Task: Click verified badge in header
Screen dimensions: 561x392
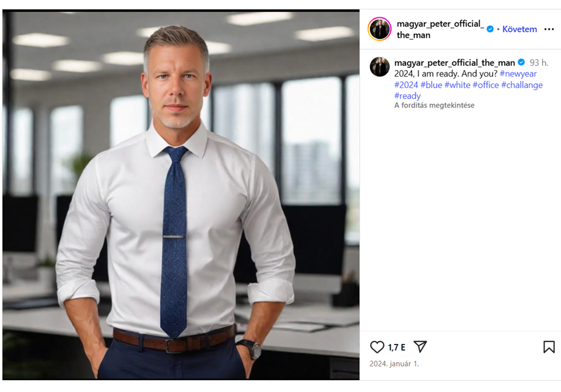Action: click(x=490, y=29)
